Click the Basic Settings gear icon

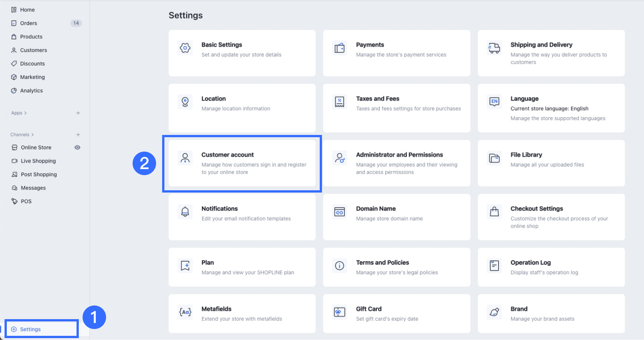[185, 48]
